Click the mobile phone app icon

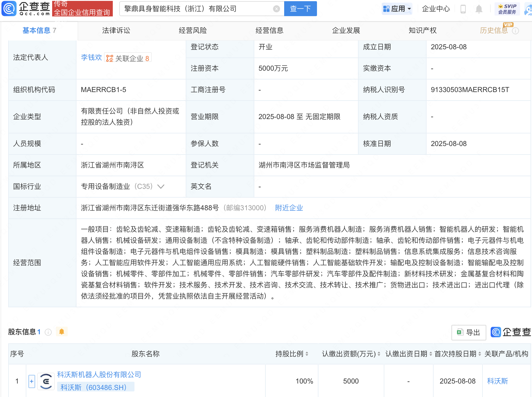[x=463, y=9]
